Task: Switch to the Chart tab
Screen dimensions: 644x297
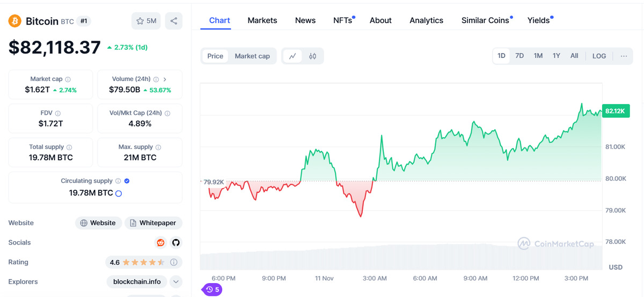Action: click(x=219, y=20)
